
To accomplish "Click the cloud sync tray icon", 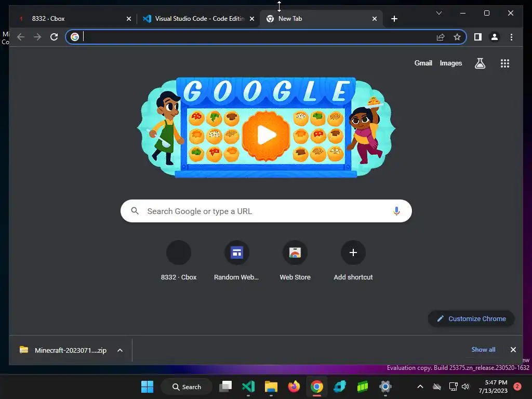I will (436, 387).
